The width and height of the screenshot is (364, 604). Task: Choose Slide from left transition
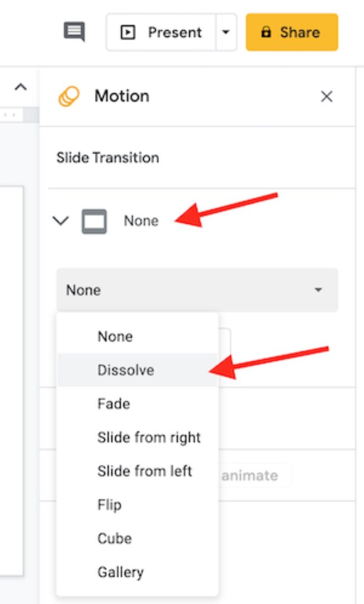click(145, 471)
